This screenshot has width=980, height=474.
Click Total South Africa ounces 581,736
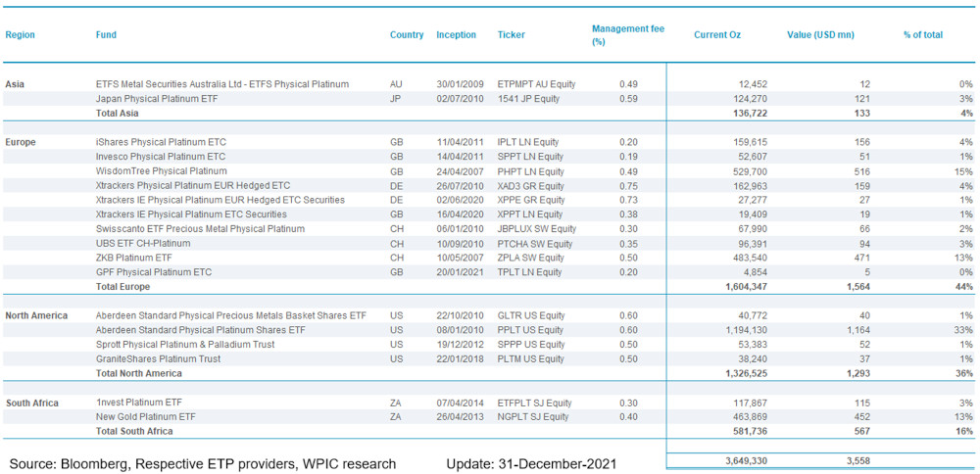tap(752, 431)
